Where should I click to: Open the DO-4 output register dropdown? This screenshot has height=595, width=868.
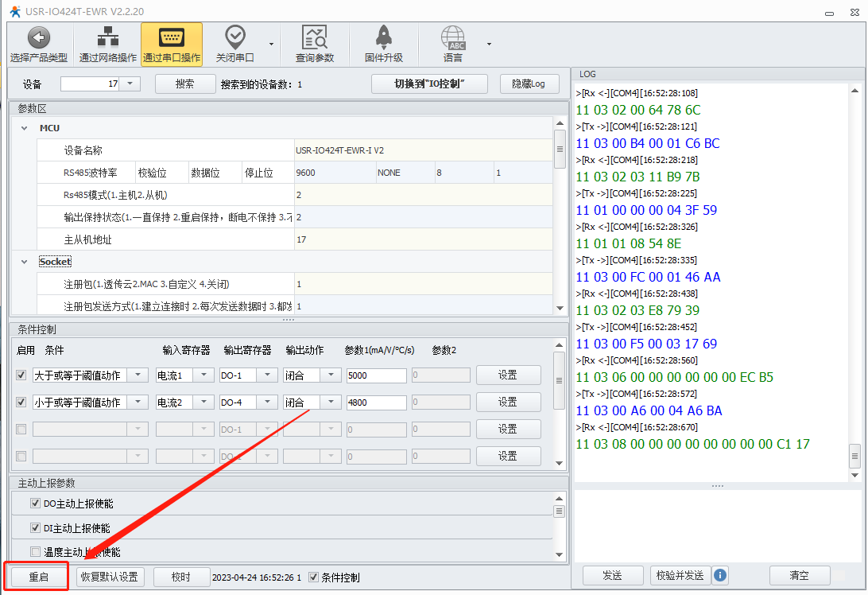pos(267,402)
